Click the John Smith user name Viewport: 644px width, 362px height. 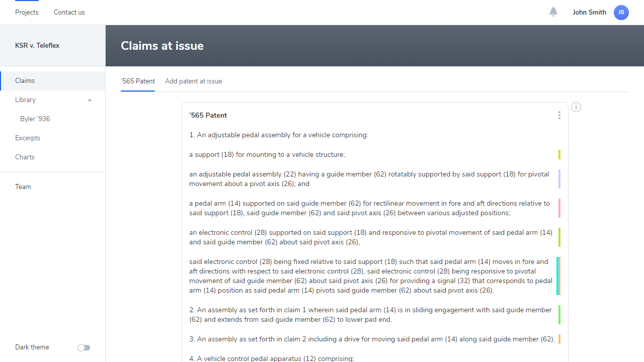(589, 12)
